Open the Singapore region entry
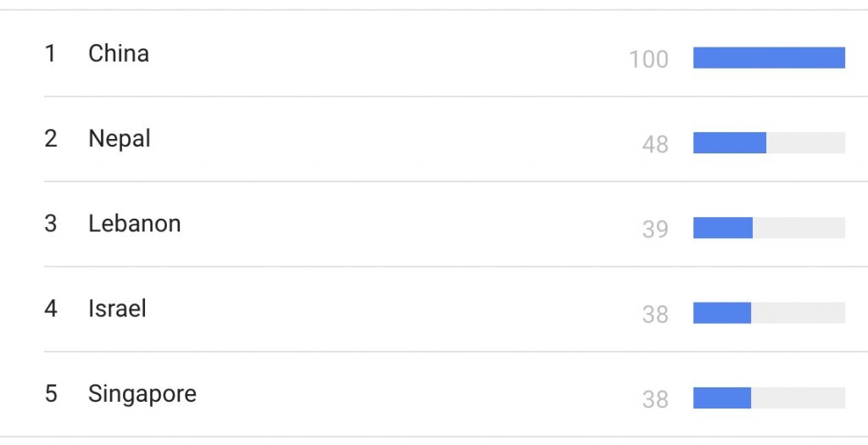This screenshot has width=868, height=445. (x=142, y=394)
